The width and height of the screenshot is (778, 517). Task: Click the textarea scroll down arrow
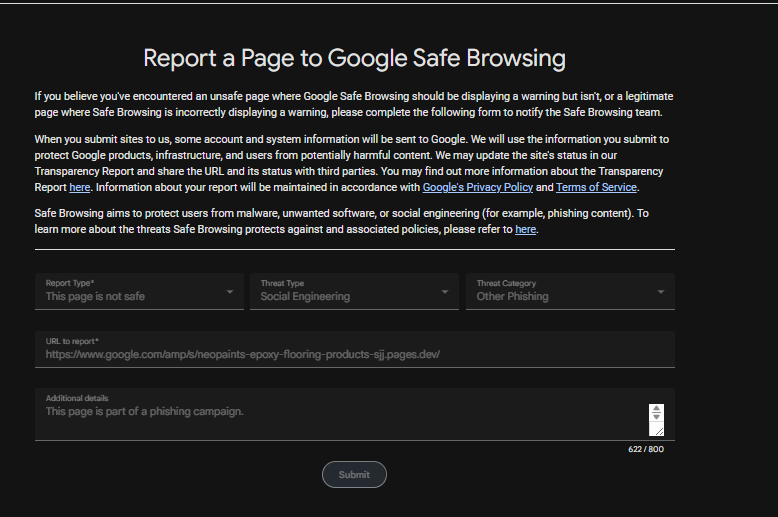point(656,417)
